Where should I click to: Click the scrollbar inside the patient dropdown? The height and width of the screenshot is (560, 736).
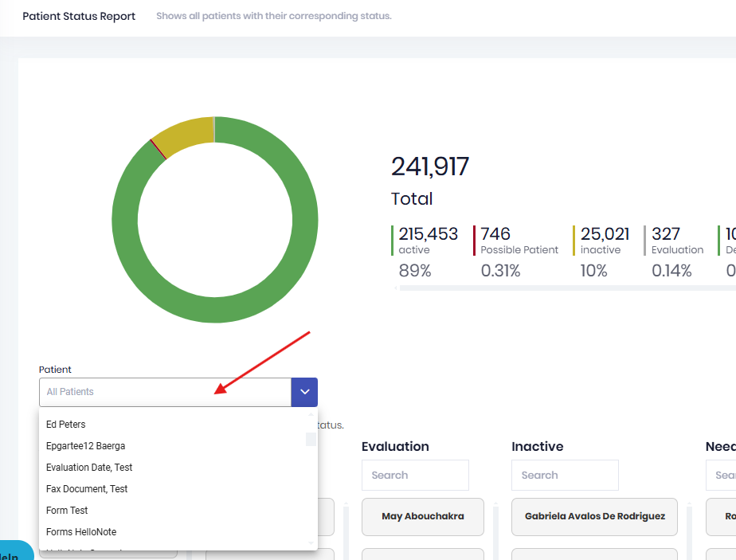[x=311, y=439]
